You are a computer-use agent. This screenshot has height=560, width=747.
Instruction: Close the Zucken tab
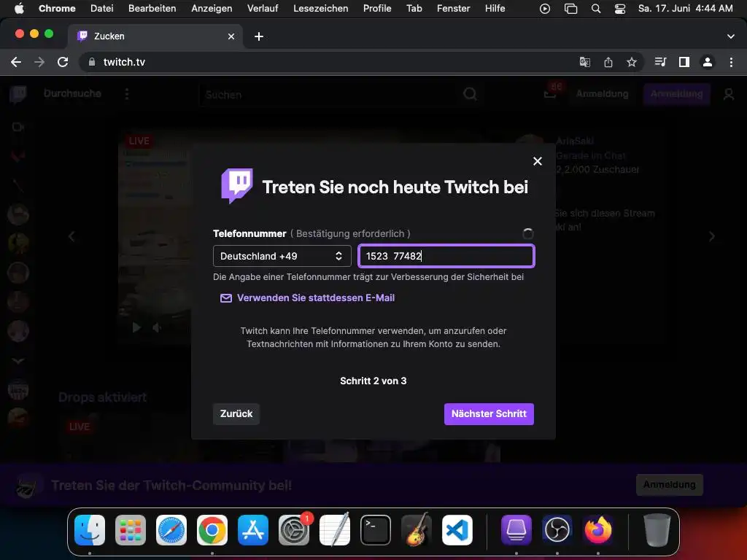point(231,36)
